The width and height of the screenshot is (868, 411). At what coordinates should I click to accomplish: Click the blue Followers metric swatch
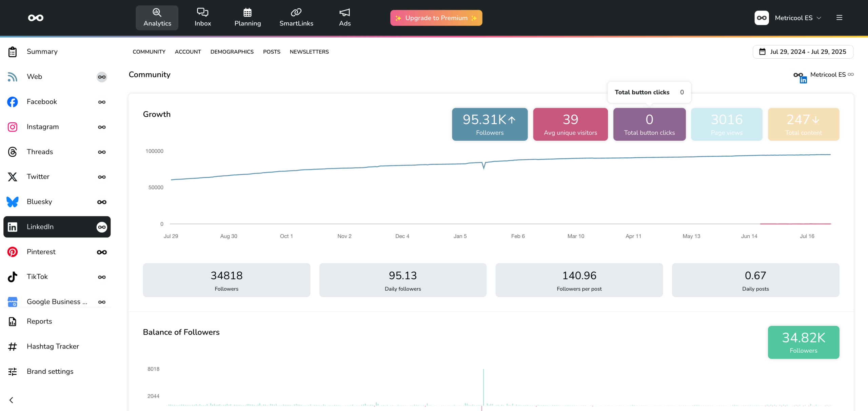point(490,124)
